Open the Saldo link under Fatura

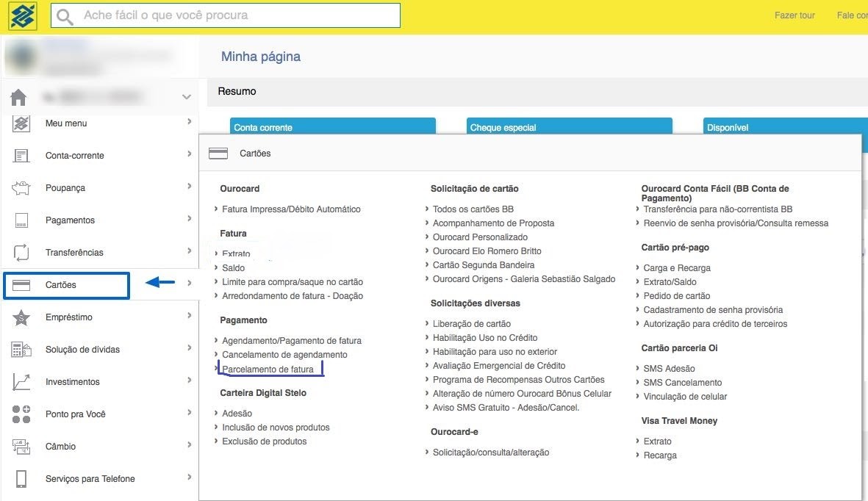[233, 268]
